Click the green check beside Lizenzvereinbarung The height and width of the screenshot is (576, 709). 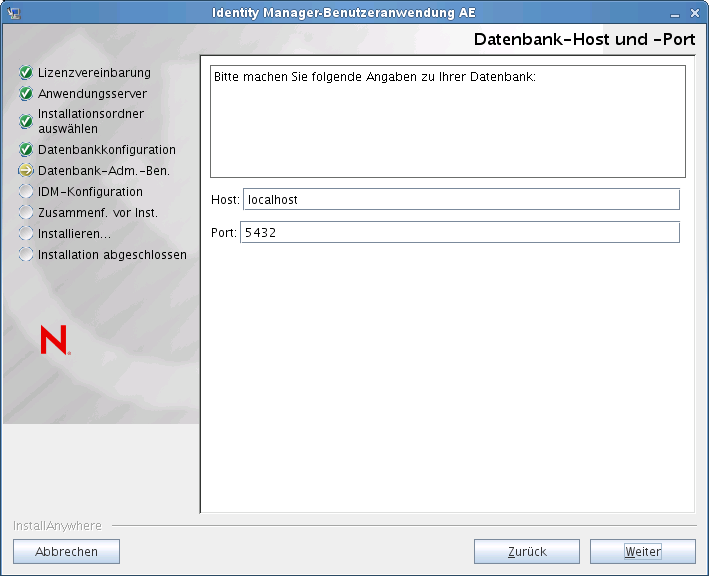(x=26, y=72)
